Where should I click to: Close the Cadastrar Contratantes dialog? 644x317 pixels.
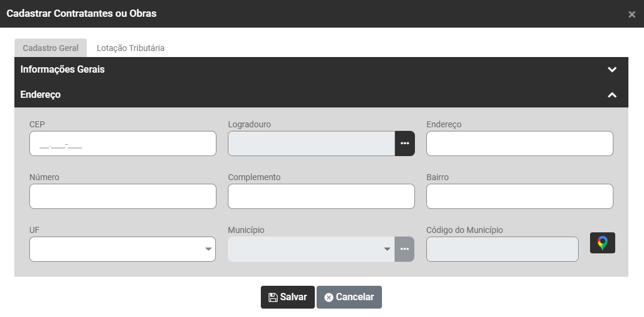tap(631, 14)
